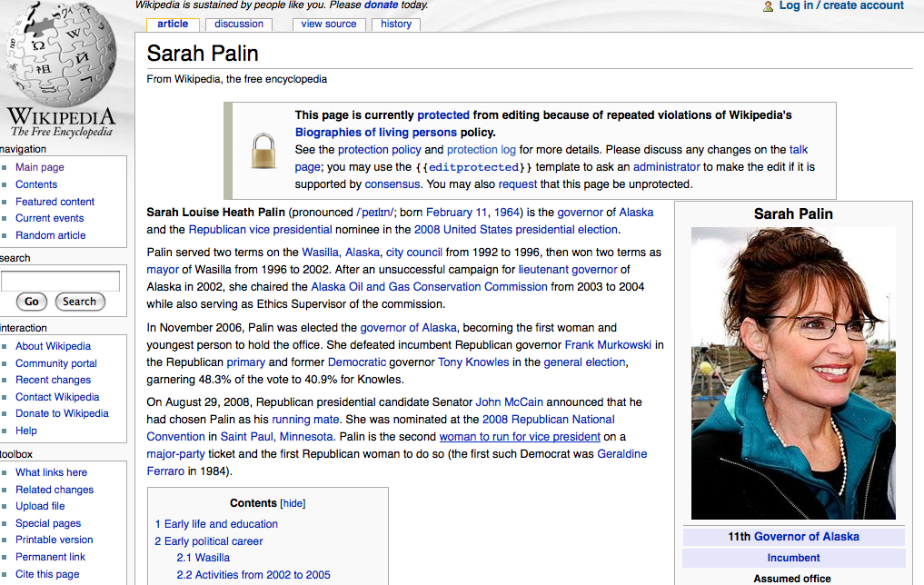Hide the Contents table

(293, 504)
